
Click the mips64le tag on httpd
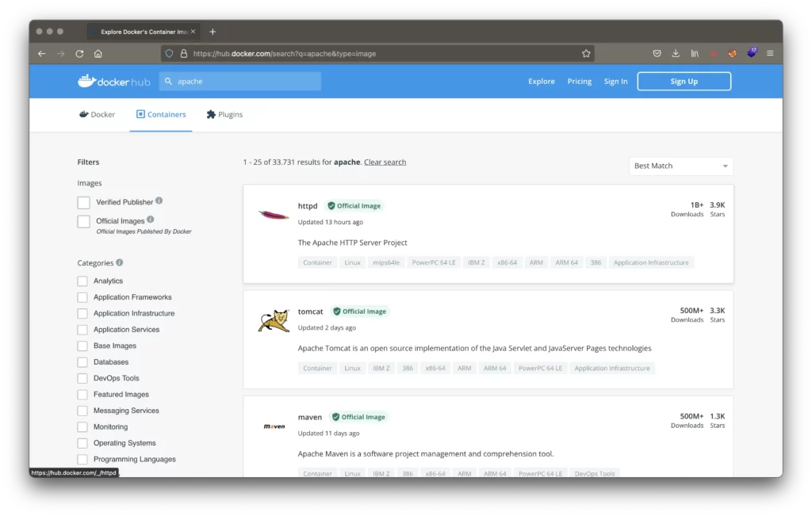coord(386,263)
